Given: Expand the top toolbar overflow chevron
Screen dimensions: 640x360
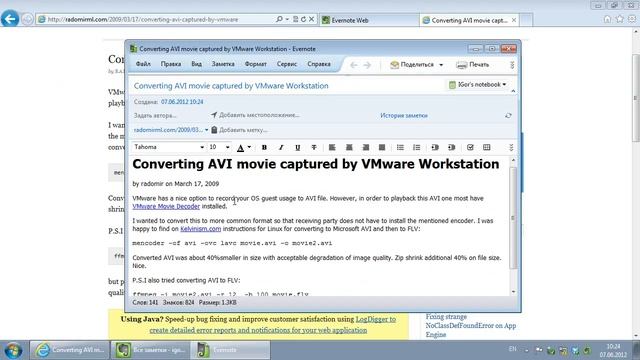Looking at the screenshot, I should click(512, 64).
